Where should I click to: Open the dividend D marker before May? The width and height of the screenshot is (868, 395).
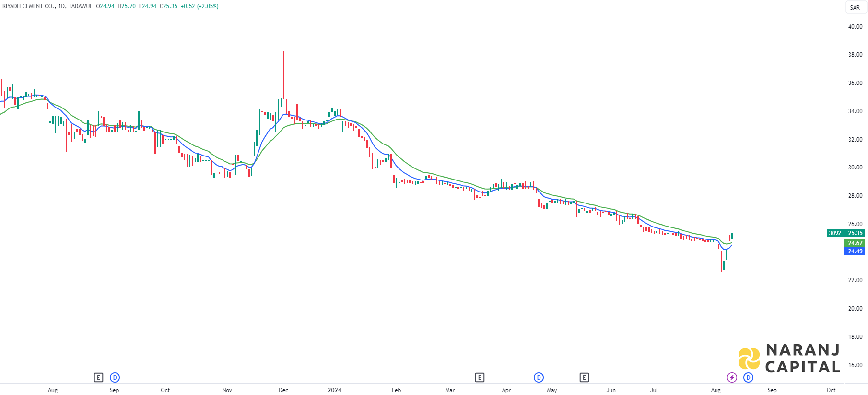539,378
